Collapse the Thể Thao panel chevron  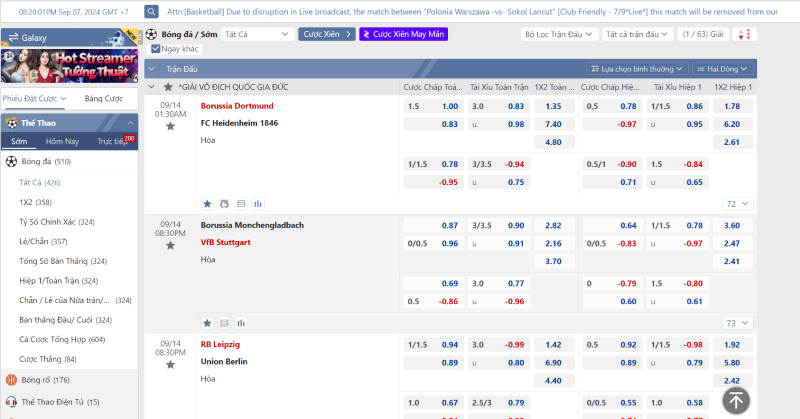[131, 123]
